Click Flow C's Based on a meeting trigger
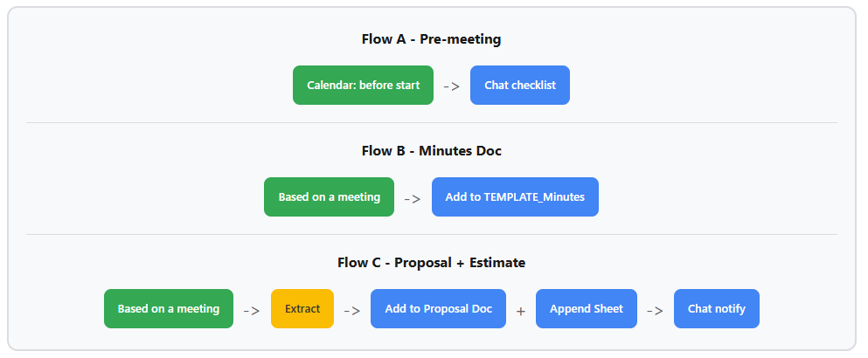The width and height of the screenshot is (868, 358). tap(169, 309)
